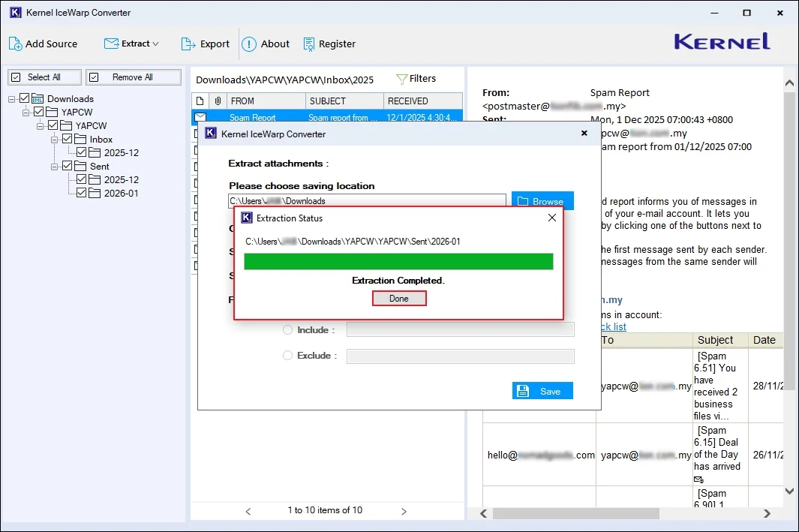Click the About information icon

tap(248, 44)
